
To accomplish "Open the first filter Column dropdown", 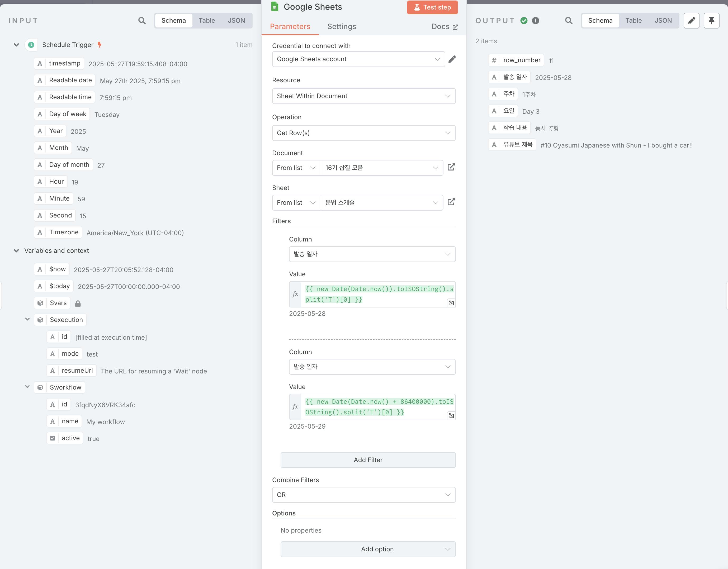I will pos(372,254).
